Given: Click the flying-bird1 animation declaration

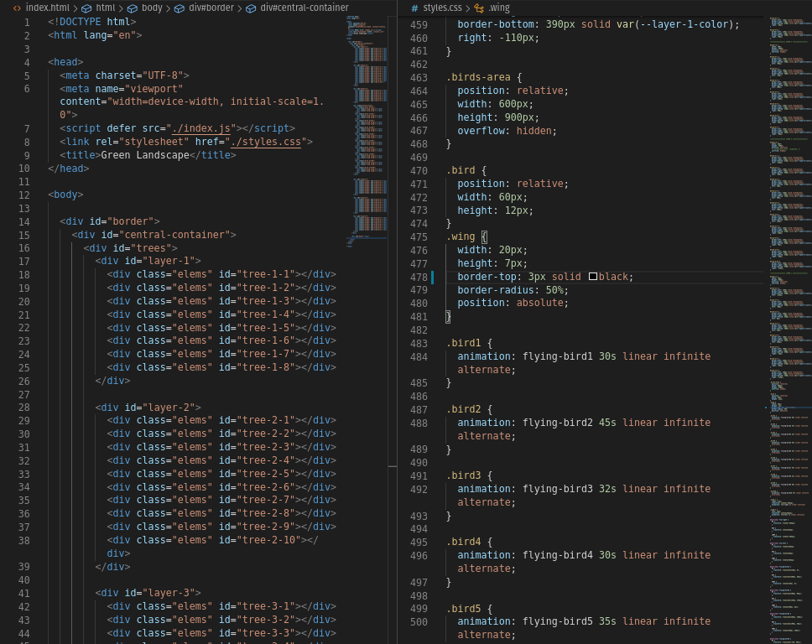Looking at the screenshot, I should click(x=584, y=363).
